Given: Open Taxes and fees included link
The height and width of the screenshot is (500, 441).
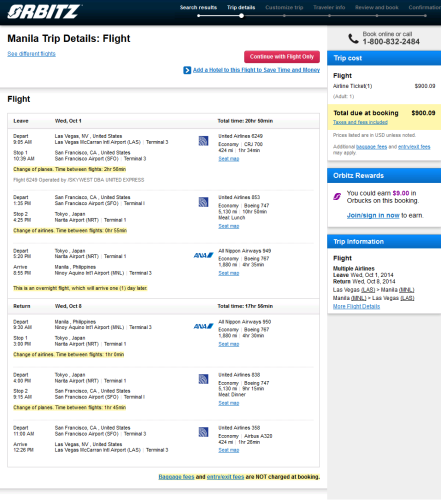Looking at the screenshot, I should [360, 122].
